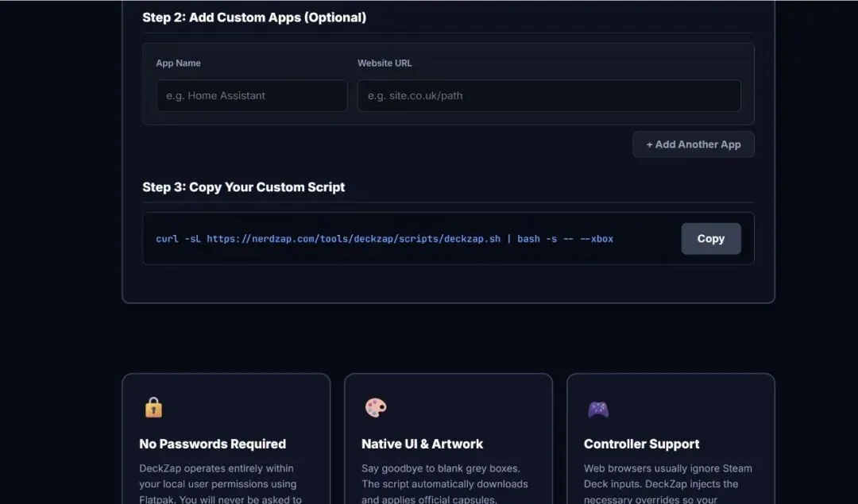
Task: Click the Native UI & Artwork heading
Action: tap(422, 444)
